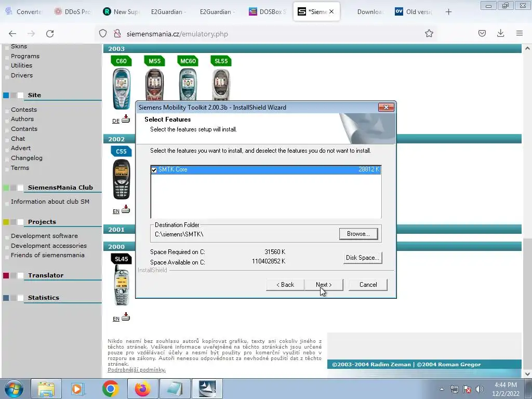Screen dimensions: 532x399
Task: Open the Firefox hamburger menu
Action: (520, 33)
